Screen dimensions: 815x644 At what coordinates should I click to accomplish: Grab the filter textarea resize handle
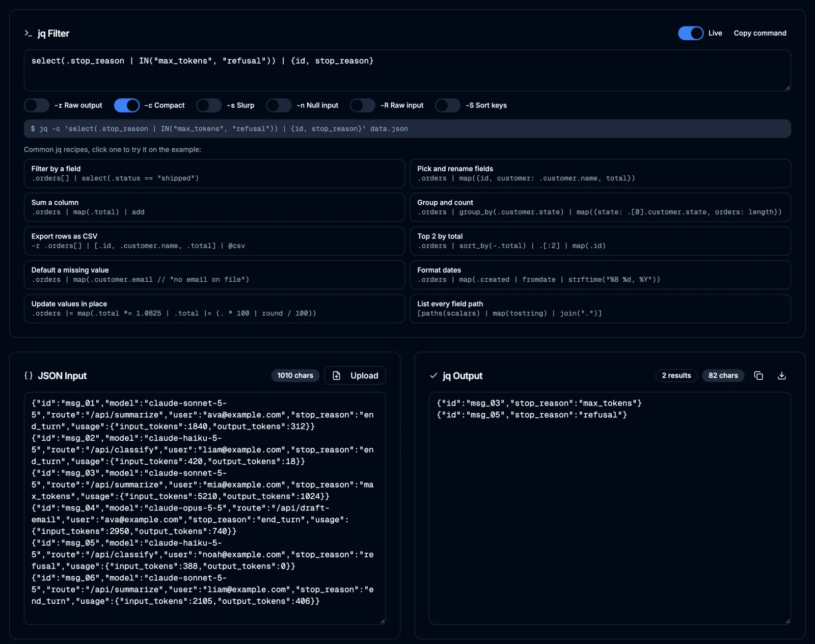click(x=787, y=88)
